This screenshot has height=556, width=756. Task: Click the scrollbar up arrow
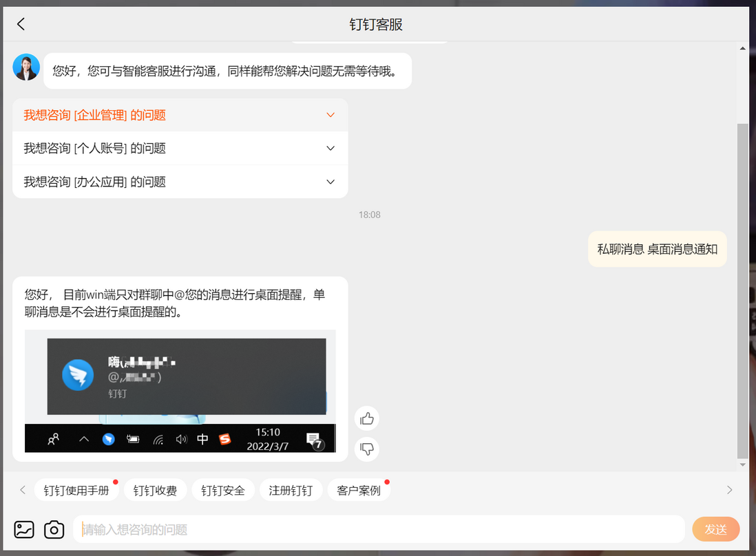[x=742, y=48]
